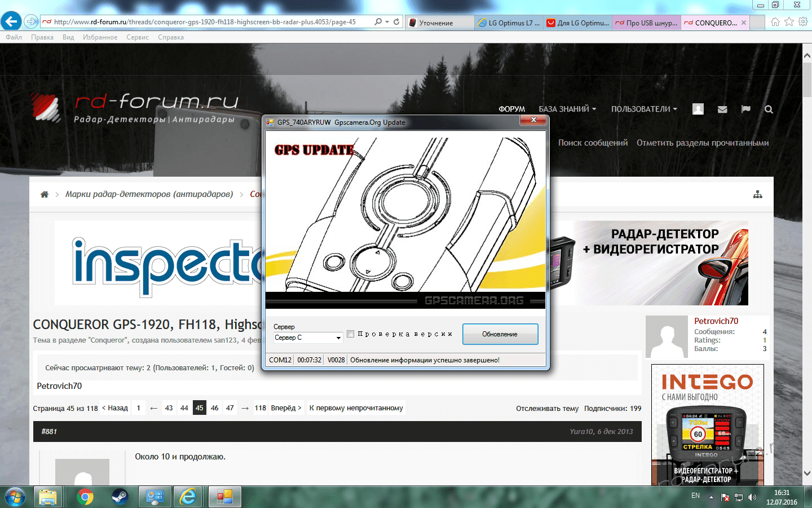Switch to the Про USB шнур tab
812x508 pixels.
[x=646, y=23]
